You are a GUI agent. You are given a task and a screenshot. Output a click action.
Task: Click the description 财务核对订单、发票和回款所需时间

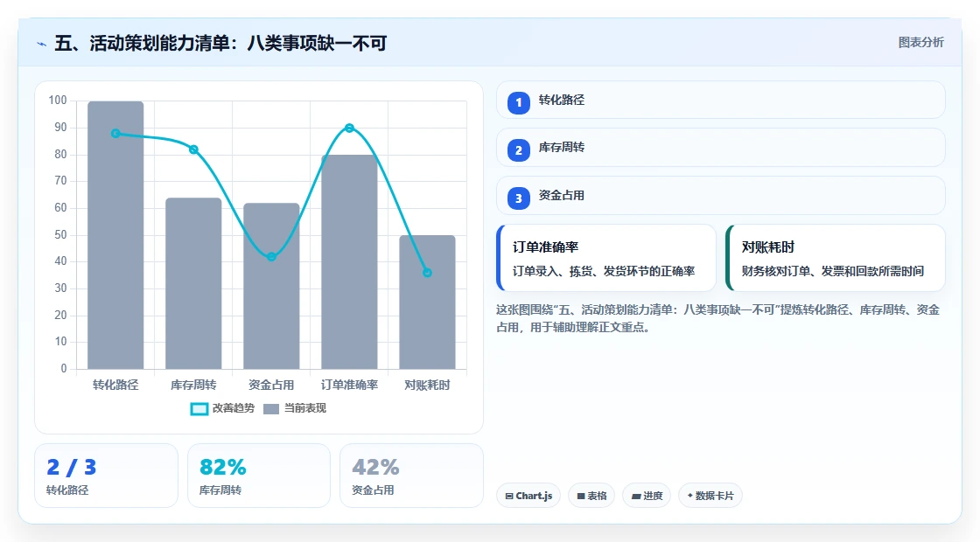[x=833, y=271]
